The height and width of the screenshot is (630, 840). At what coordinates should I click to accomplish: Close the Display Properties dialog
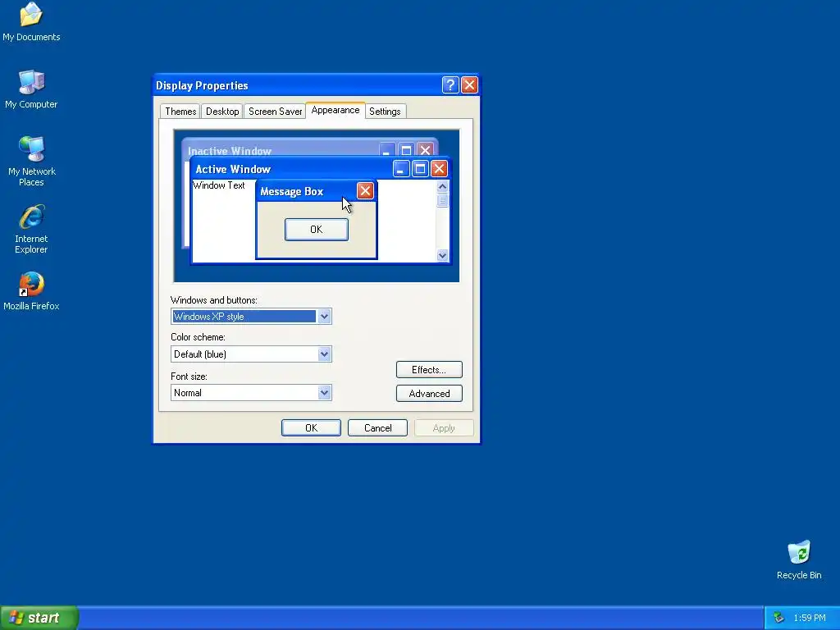(x=469, y=85)
